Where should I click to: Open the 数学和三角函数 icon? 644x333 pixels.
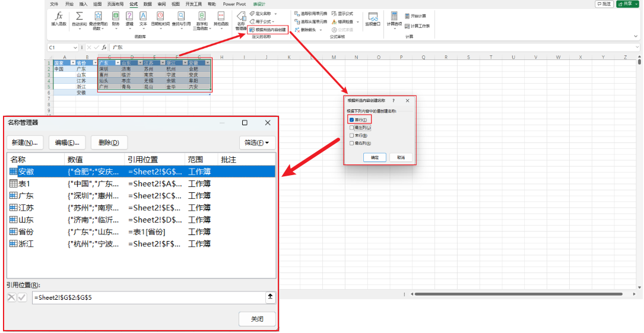point(202,16)
